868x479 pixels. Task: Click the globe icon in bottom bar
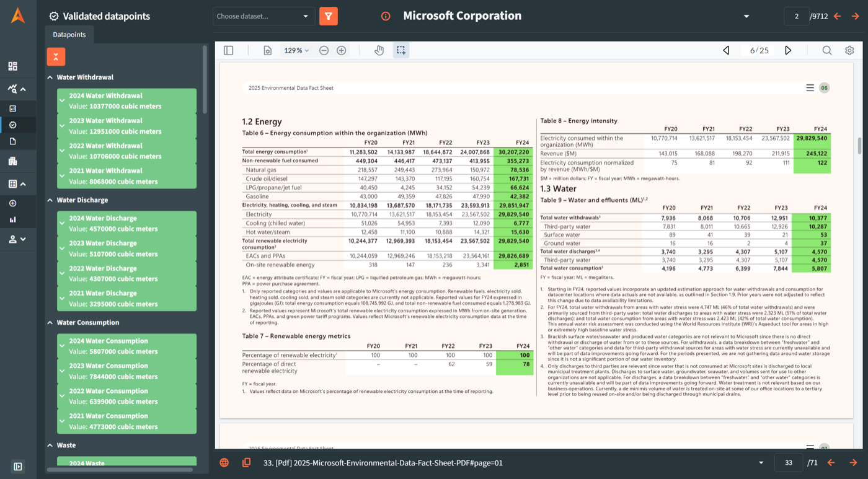click(x=224, y=463)
